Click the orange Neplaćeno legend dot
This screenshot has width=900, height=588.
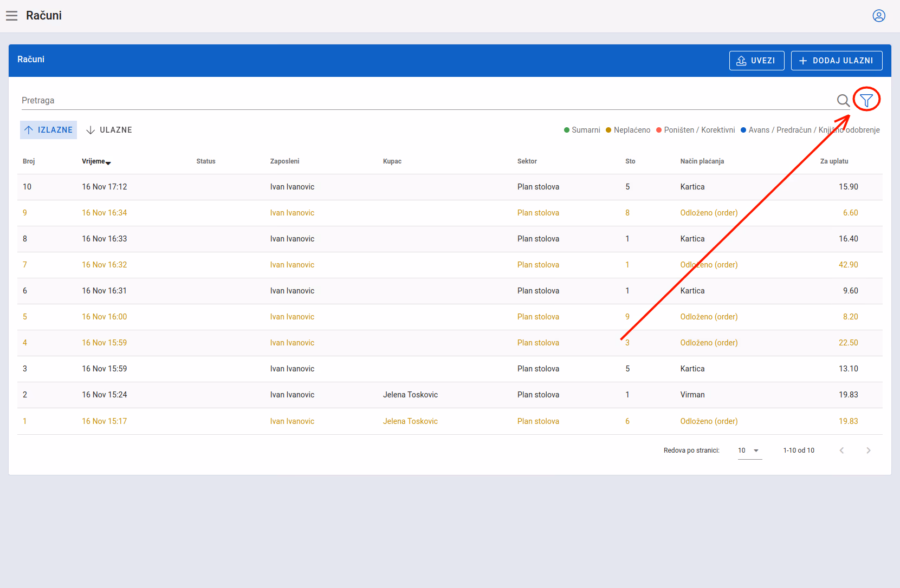pyautogui.click(x=608, y=130)
